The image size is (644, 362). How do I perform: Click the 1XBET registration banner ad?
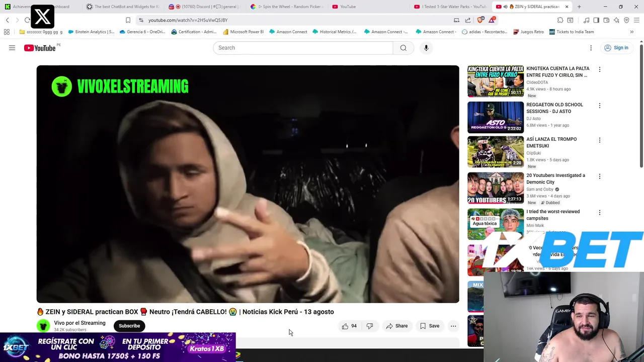click(x=118, y=347)
